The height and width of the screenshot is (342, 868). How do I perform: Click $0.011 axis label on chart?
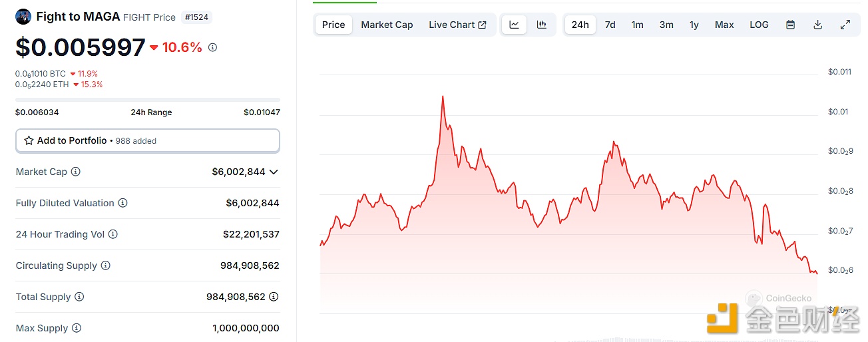pos(839,72)
